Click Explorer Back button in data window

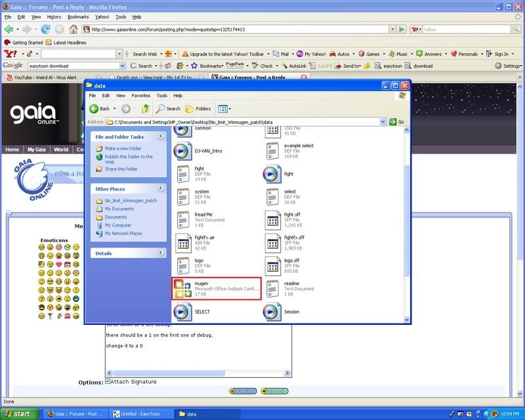100,108
